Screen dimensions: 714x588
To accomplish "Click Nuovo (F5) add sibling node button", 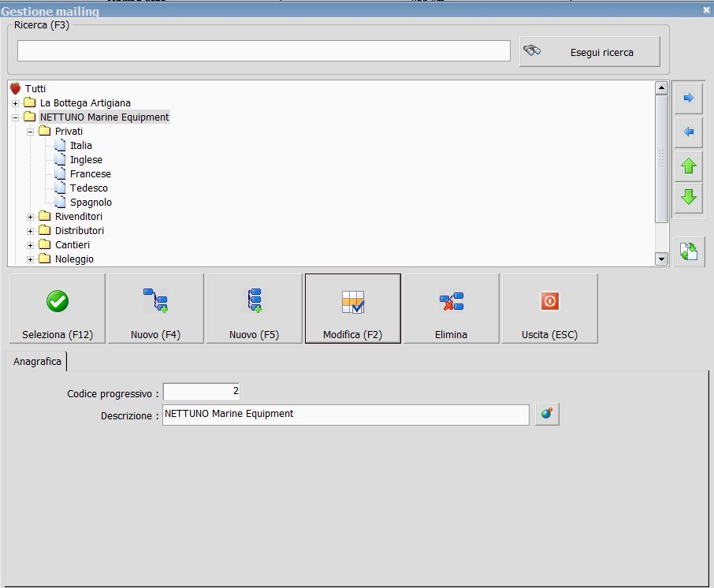I will 254,308.
